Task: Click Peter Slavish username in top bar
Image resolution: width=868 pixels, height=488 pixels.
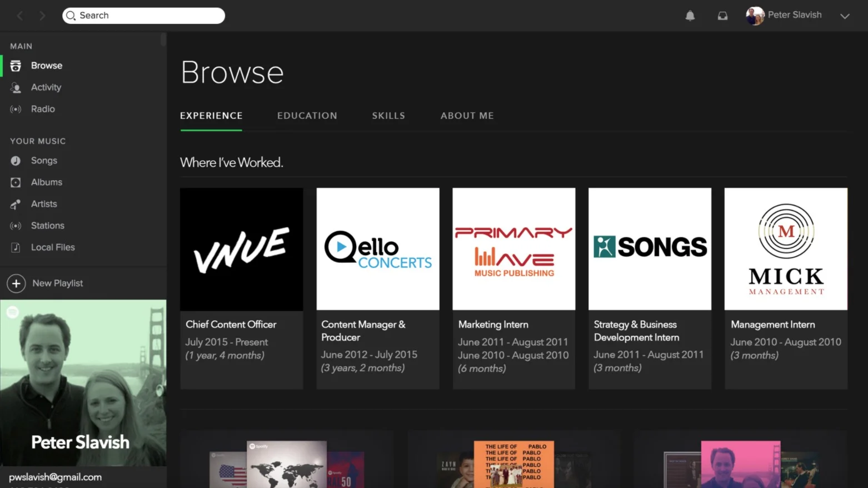Action: (795, 15)
